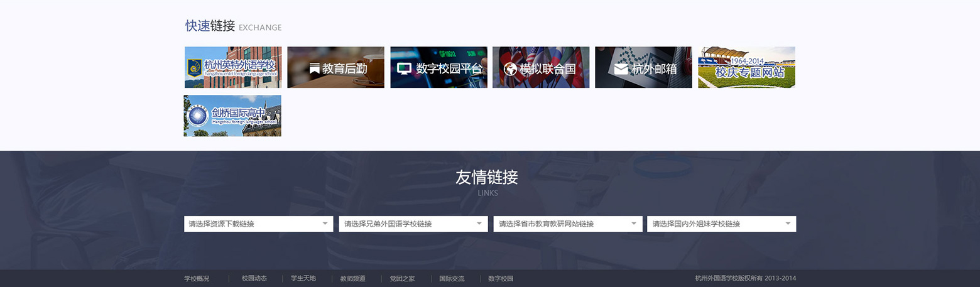Go to 学生天地 in footer navigation

point(303,278)
